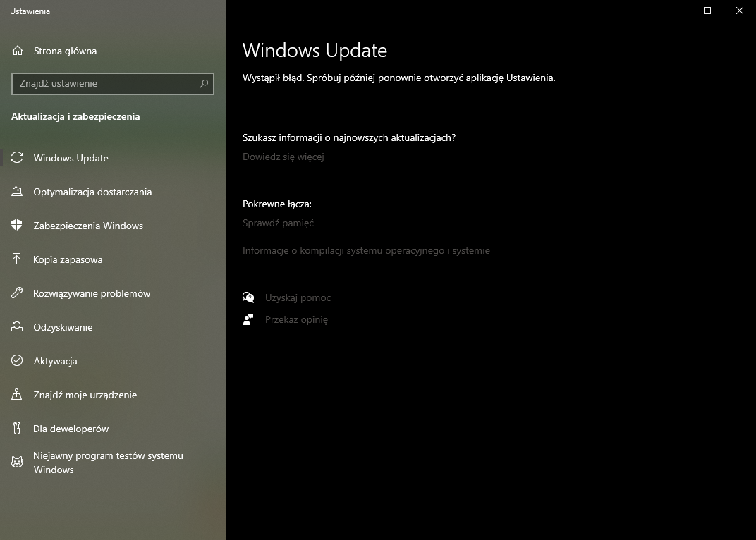This screenshot has width=756, height=540.
Task: Go to Strona główna
Action: point(113,51)
